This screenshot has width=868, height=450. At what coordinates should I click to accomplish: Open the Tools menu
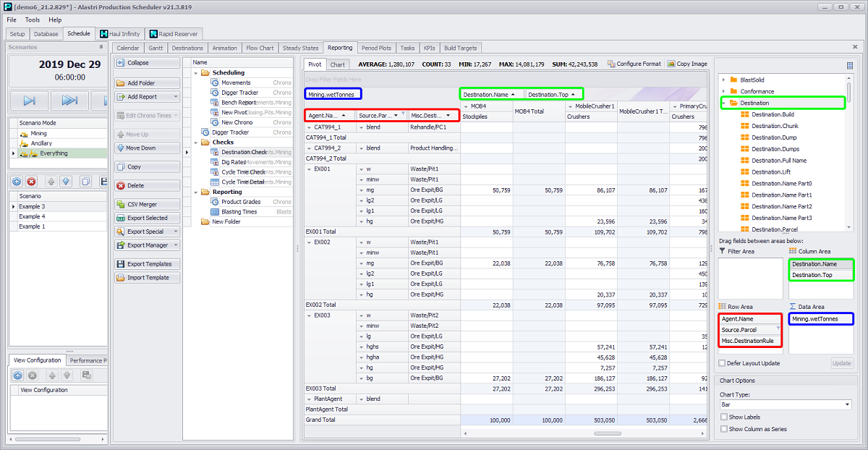point(33,20)
